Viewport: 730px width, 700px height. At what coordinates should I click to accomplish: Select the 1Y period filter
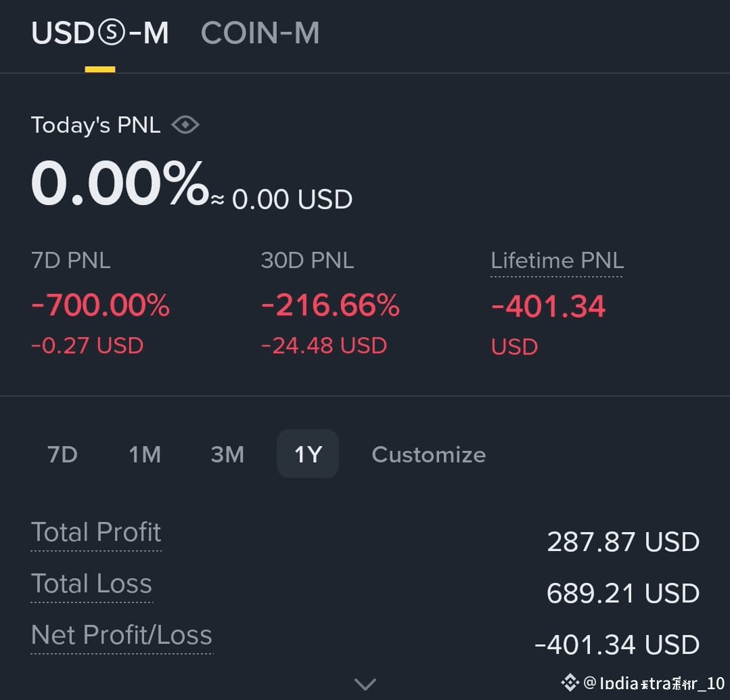coord(308,454)
